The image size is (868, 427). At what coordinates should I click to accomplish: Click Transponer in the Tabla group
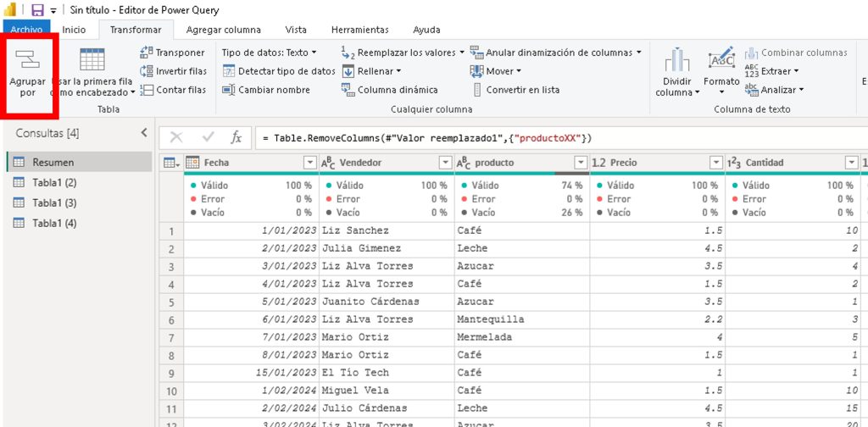172,53
